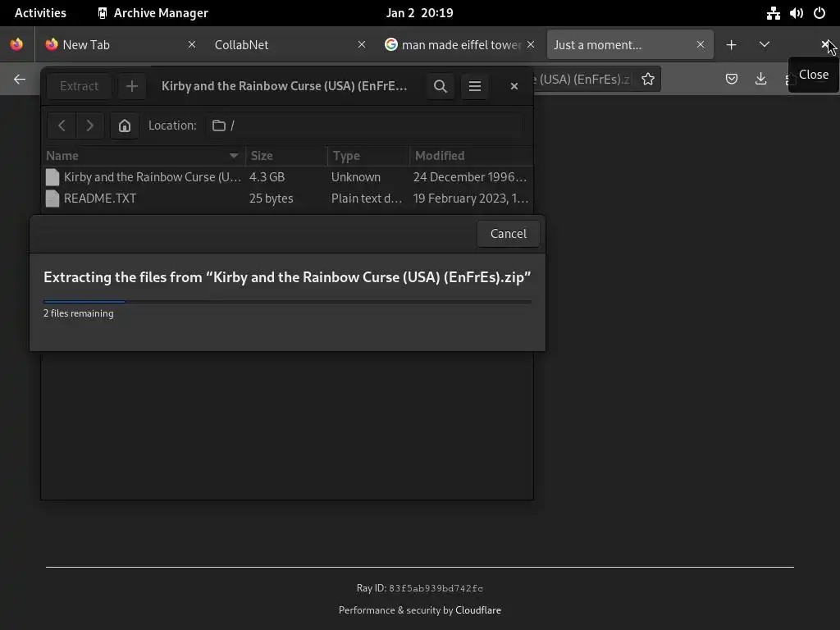The image size is (840, 630).
Task: Sort by the Type column header
Action: [368, 156]
